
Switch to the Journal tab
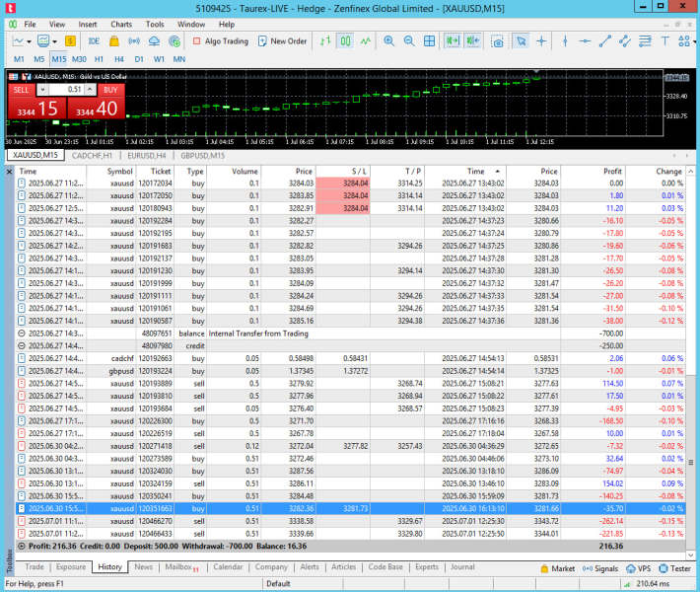pos(461,567)
